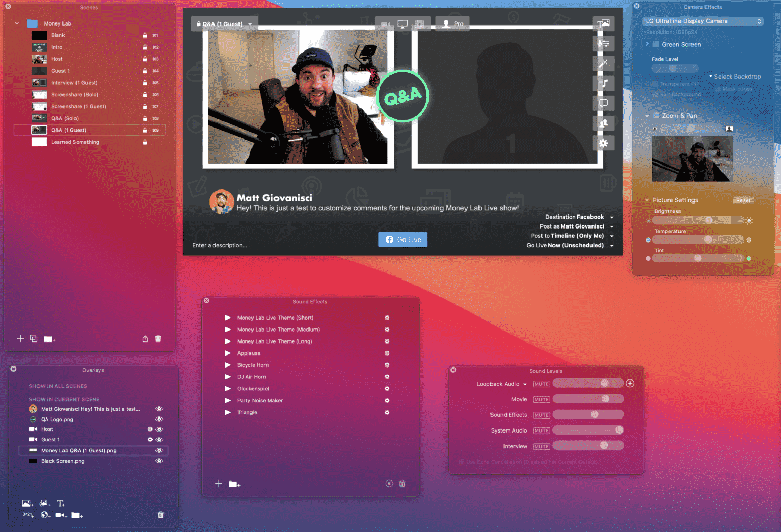Reset the Picture Settings

coord(744,200)
